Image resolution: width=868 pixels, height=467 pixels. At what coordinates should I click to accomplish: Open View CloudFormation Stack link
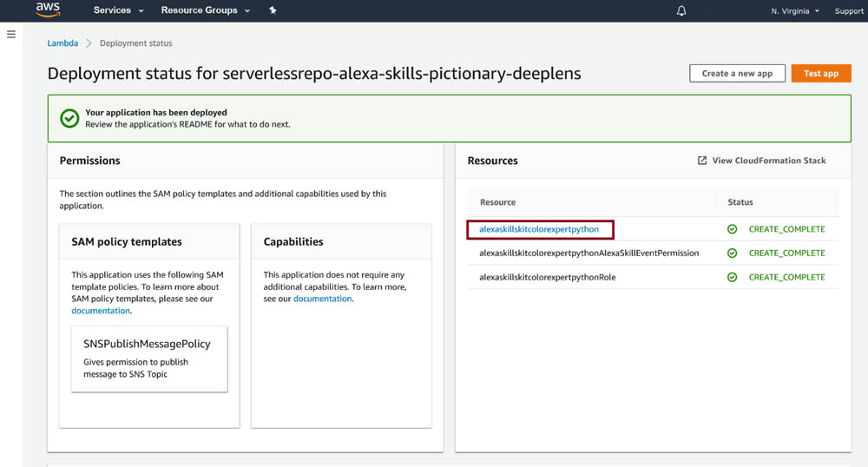[769, 161]
